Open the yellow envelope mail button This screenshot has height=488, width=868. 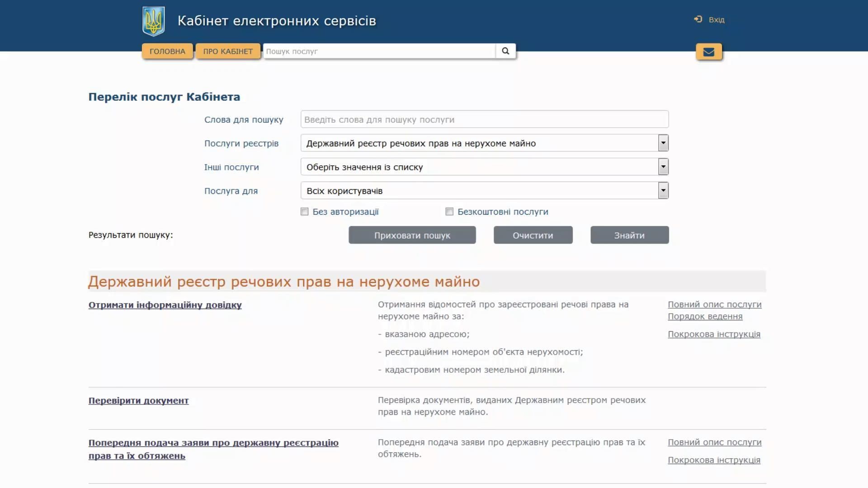[x=708, y=52]
